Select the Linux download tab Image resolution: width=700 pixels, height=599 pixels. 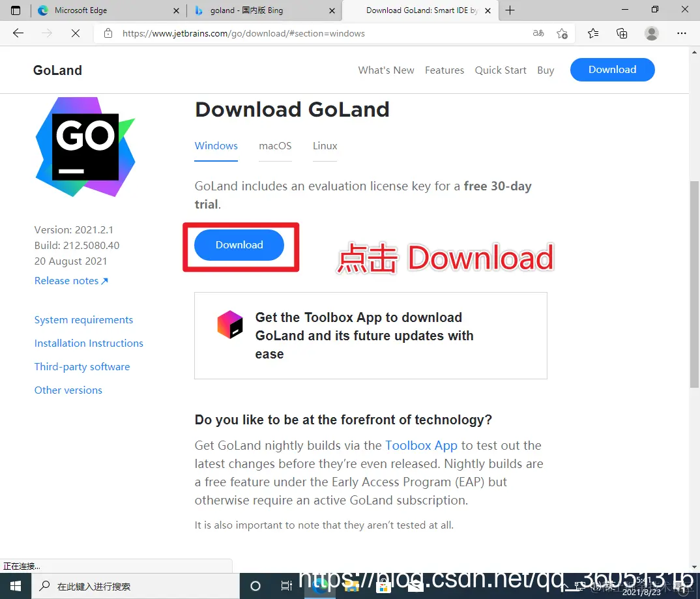coord(325,146)
